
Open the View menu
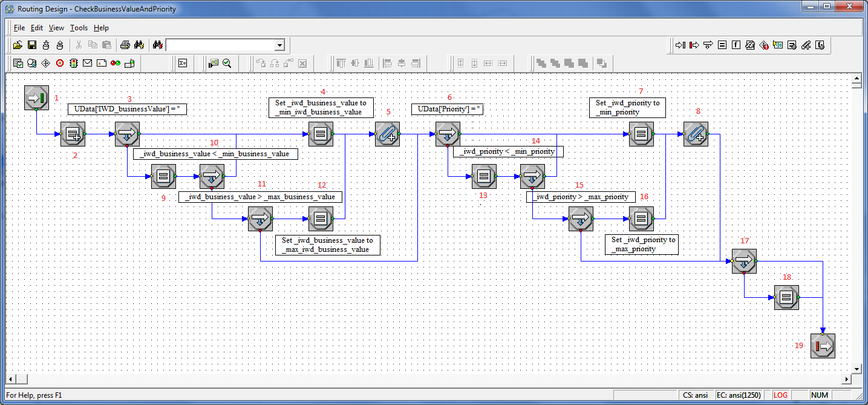56,28
